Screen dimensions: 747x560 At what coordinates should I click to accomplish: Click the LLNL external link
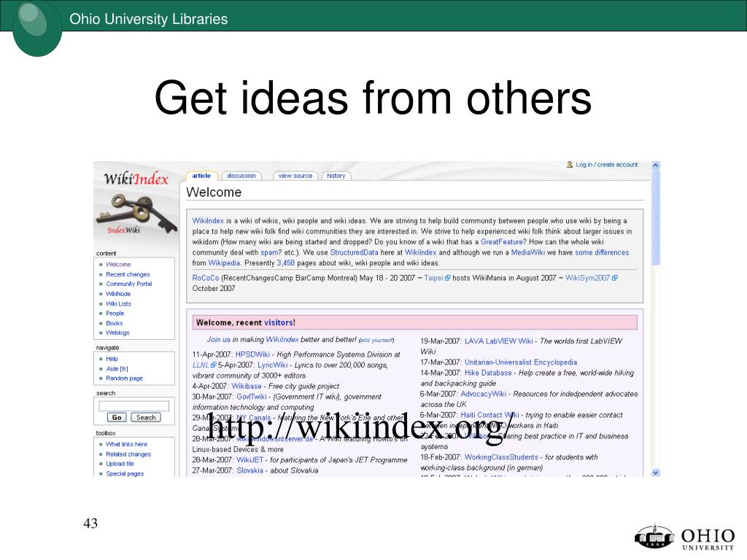pos(204,365)
